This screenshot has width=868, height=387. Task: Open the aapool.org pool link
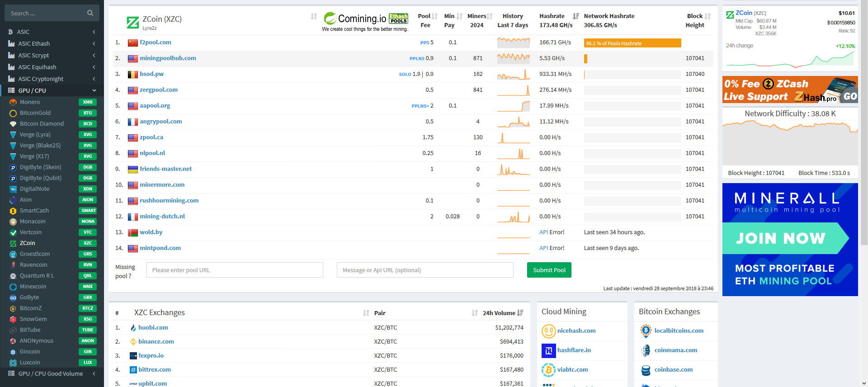coord(155,106)
